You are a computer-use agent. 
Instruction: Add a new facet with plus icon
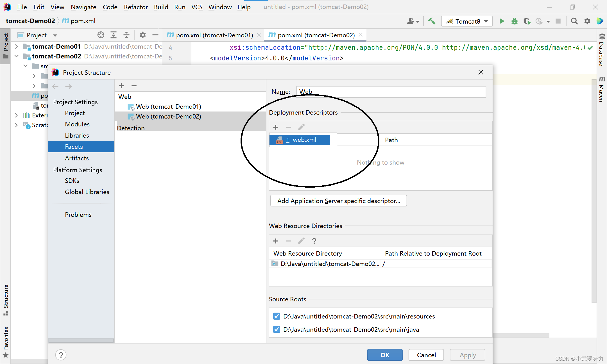(121, 86)
